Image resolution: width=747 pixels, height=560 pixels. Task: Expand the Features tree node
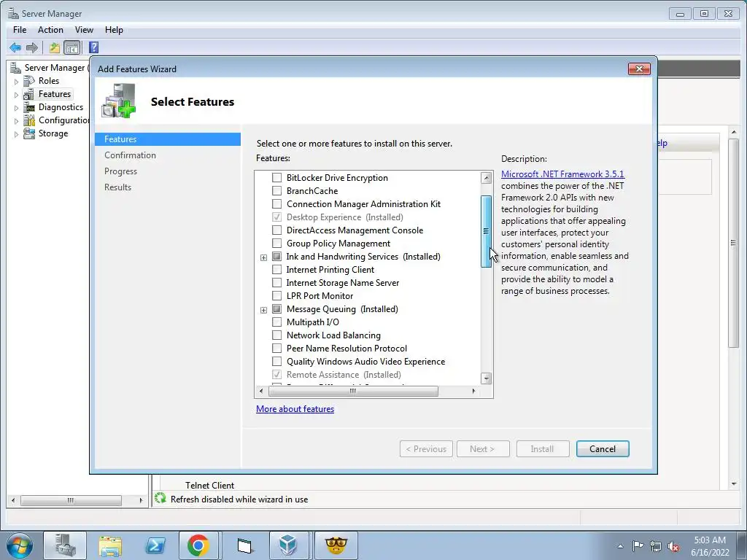click(16, 95)
